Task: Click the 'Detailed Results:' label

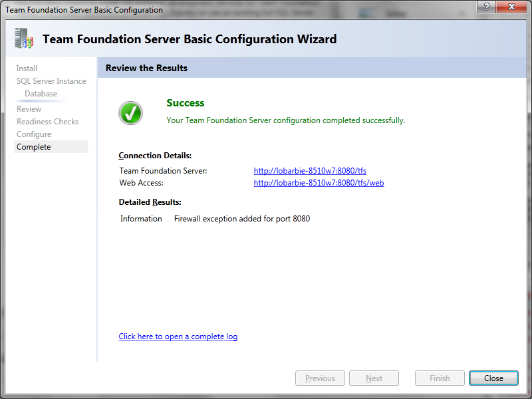Action: (150, 202)
